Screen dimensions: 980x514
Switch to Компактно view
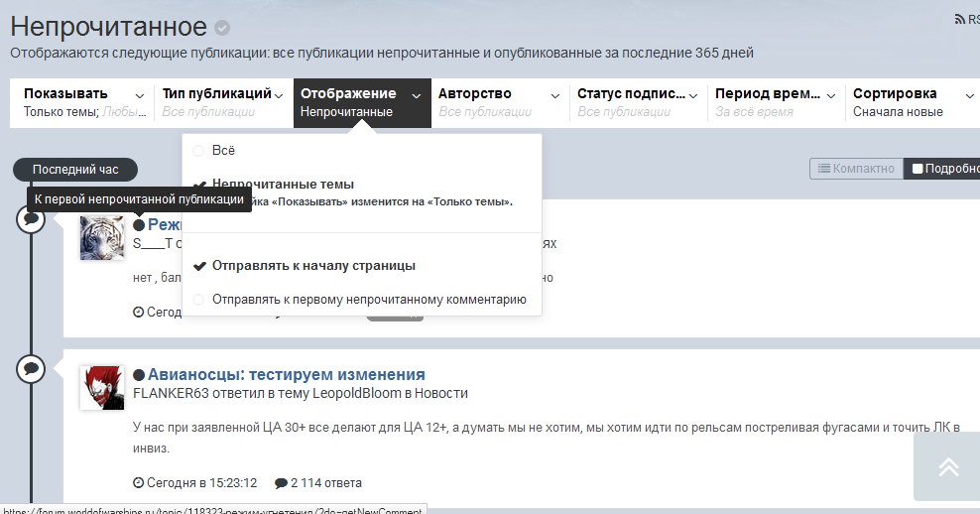tap(858, 169)
